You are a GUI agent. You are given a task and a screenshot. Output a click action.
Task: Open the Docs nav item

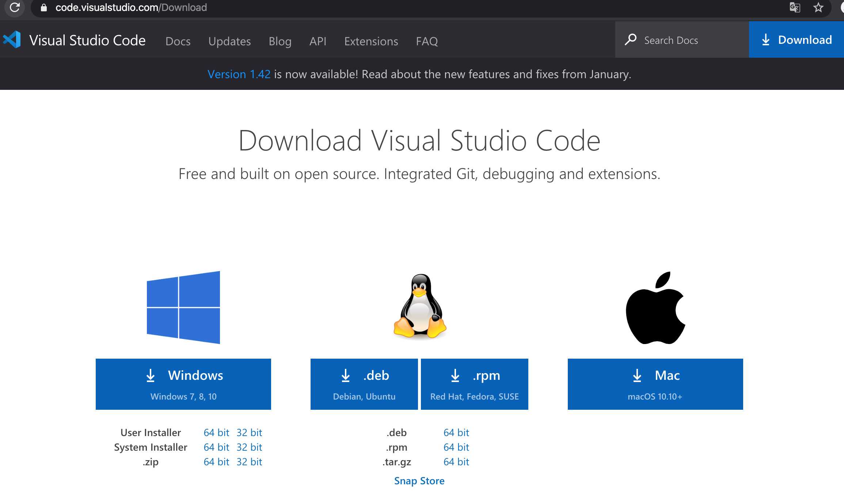(178, 41)
